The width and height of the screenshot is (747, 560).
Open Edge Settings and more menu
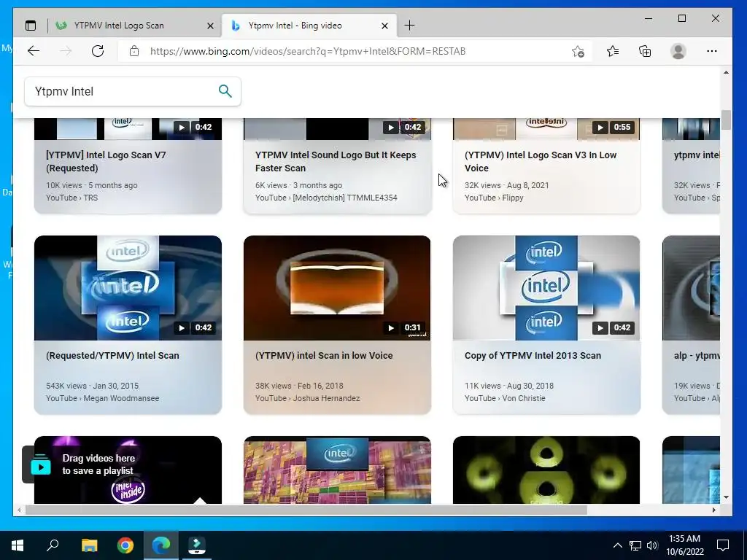pos(712,51)
